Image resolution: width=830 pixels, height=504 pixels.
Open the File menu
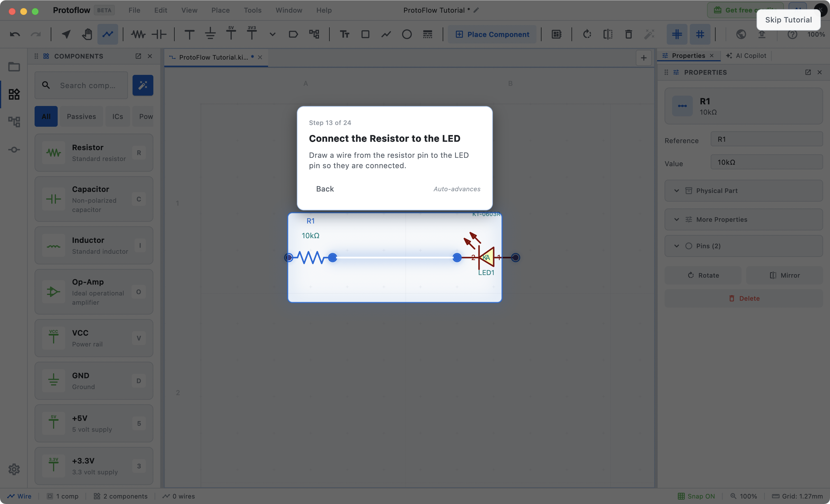tap(134, 10)
